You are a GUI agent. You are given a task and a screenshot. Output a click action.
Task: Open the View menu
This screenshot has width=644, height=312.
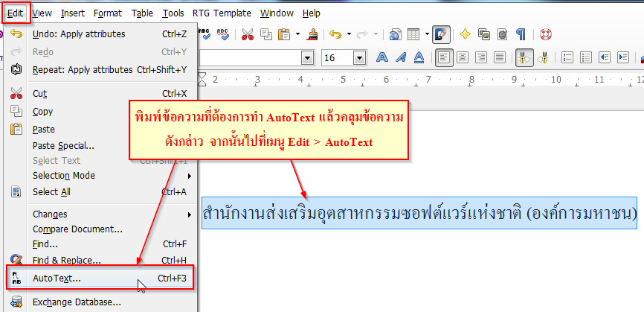(x=42, y=13)
